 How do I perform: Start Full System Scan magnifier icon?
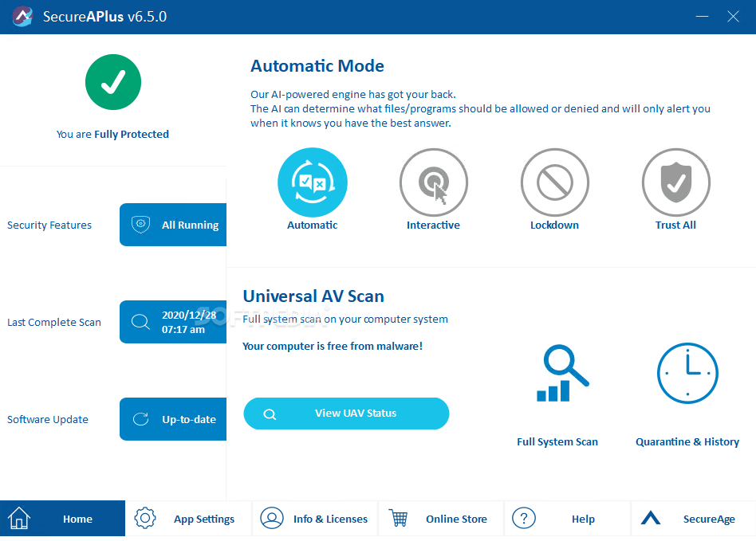(563, 373)
